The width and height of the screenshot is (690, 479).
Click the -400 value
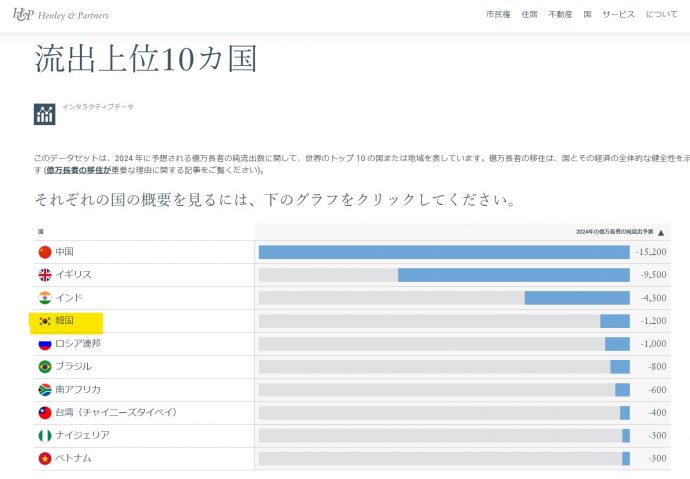point(657,413)
